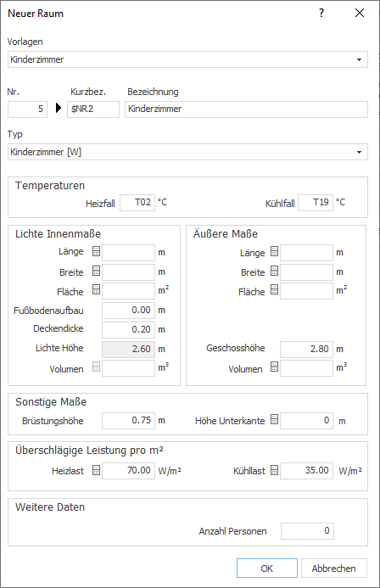This screenshot has height=588, width=380.
Task: Click the Lichte Innenmaße heading
Action: coord(58,234)
